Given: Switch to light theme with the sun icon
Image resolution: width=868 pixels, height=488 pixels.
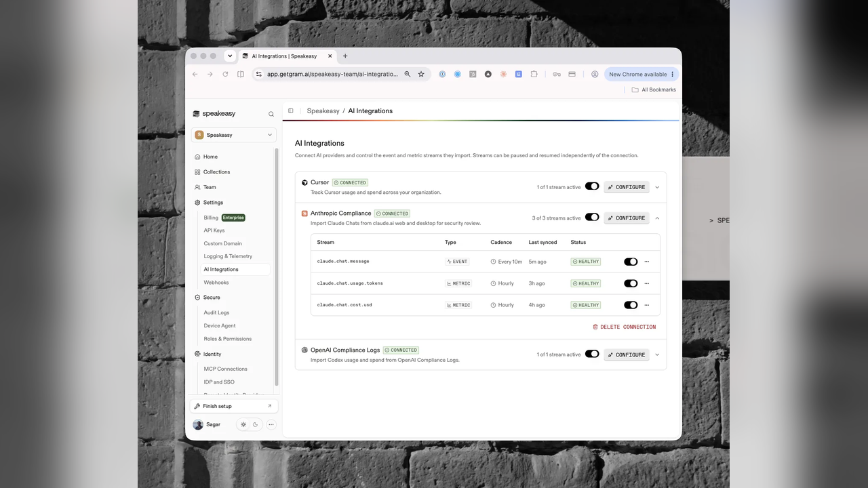Looking at the screenshot, I should [243, 424].
